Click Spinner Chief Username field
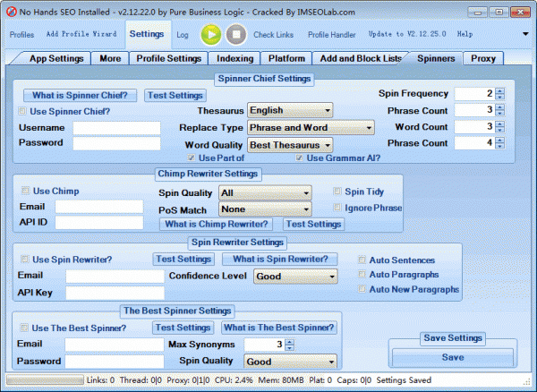This screenshot has width=537, height=392. pyautogui.click(x=116, y=128)
